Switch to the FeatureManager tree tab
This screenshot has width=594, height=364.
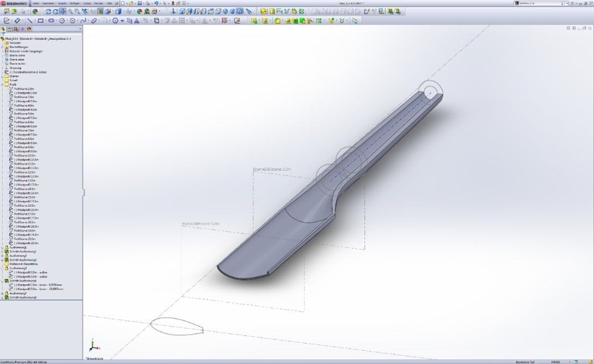3,29
